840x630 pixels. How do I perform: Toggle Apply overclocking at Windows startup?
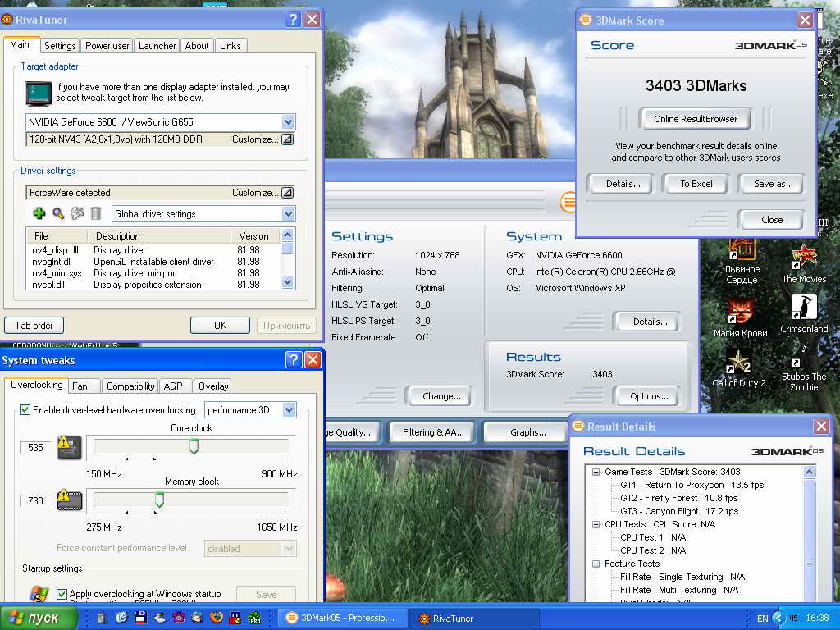[62, 594]
